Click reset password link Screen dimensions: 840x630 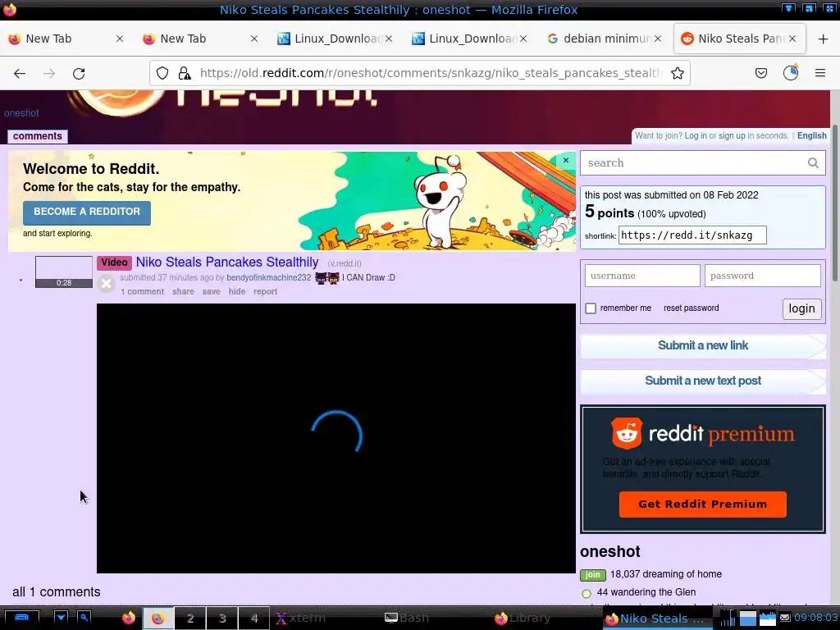tap(691, 308)
